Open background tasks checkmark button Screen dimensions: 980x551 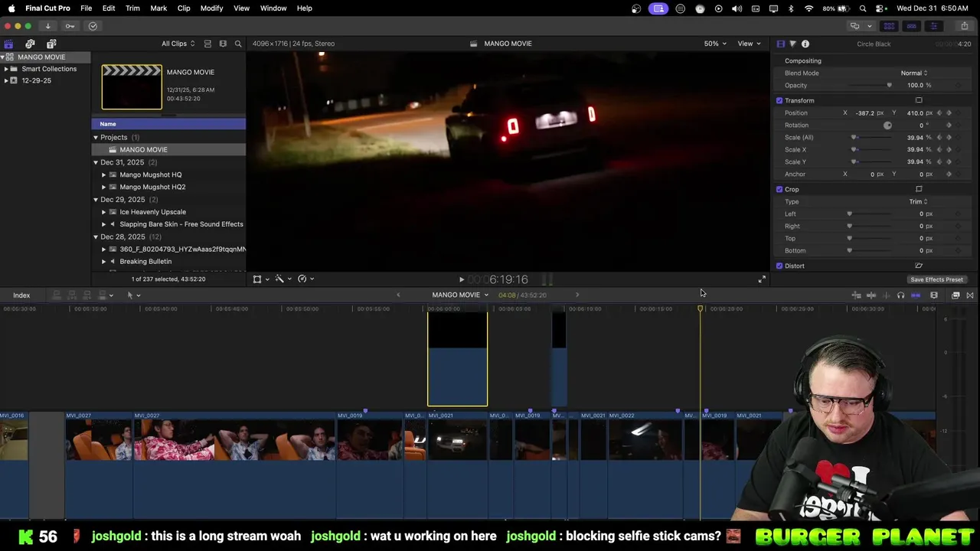click(x=93, y=26)
